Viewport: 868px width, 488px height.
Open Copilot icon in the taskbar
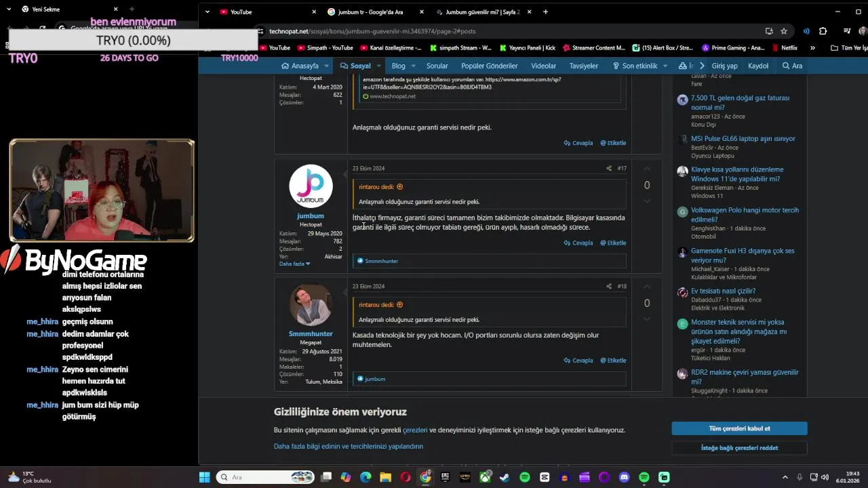pos(346,477)
